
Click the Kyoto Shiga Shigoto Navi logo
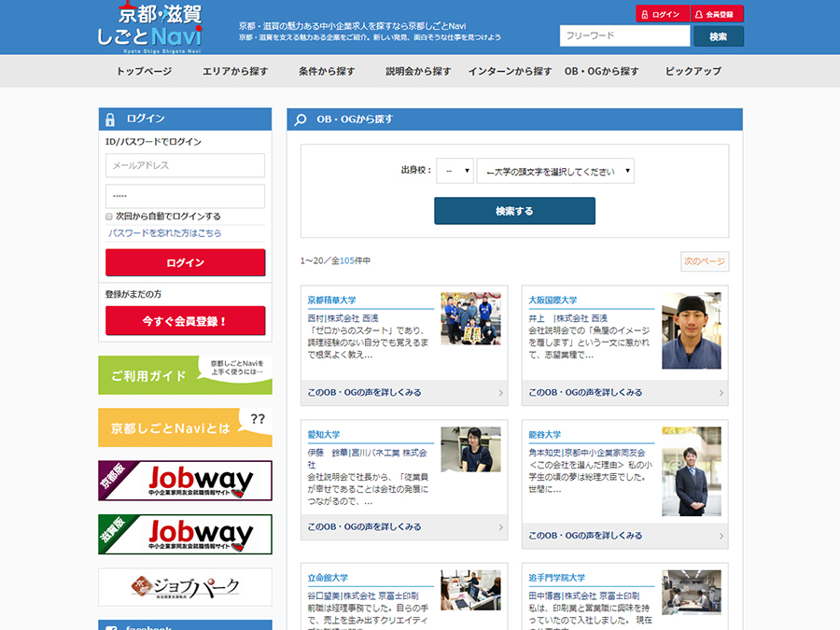coord(150,27)
